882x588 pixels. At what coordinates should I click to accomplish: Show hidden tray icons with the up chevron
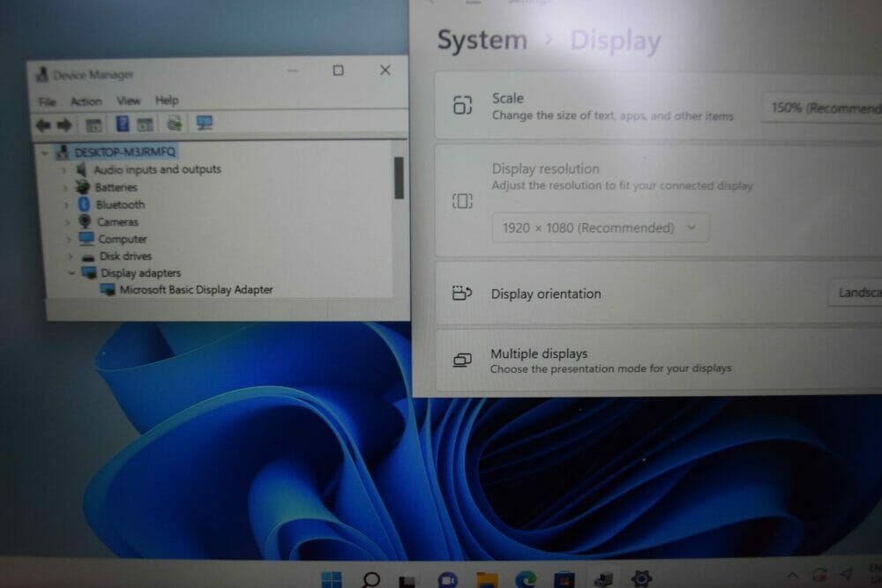pos(793,575)
